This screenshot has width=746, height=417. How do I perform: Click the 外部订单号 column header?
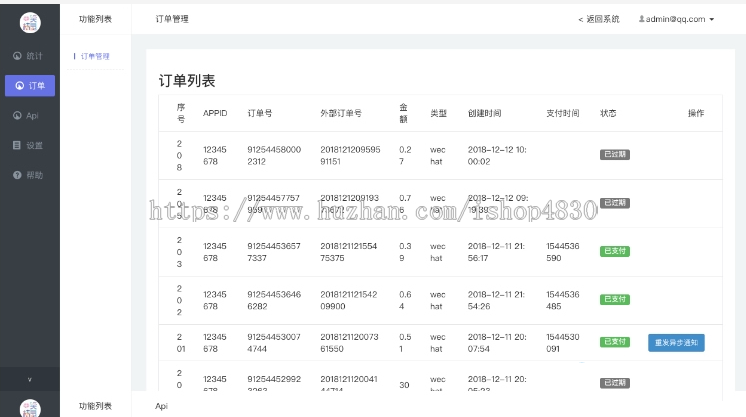click(341, 113)
